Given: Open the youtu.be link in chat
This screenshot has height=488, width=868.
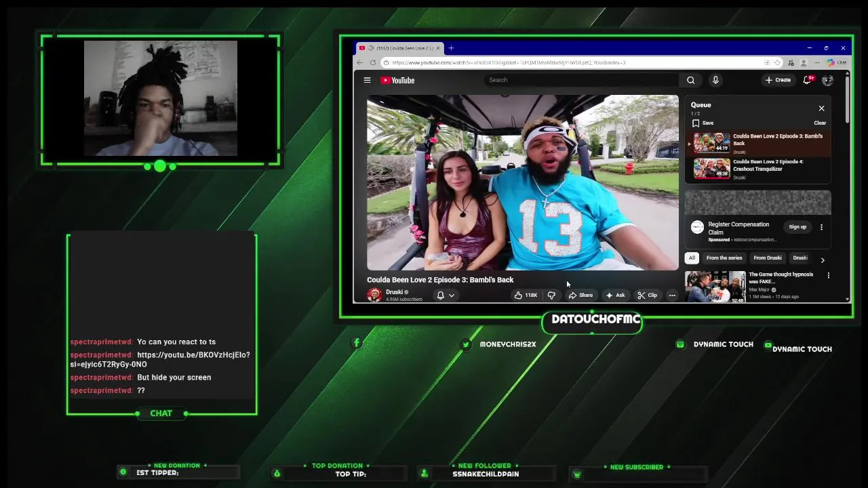Looking at the screenshot, I should point(160,359).
